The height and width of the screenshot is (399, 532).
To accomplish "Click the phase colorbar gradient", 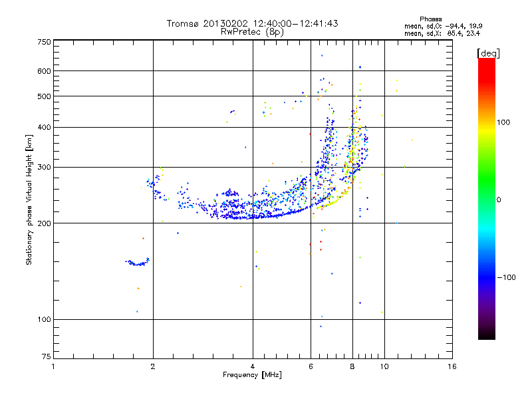I will (x=487, y=198).
